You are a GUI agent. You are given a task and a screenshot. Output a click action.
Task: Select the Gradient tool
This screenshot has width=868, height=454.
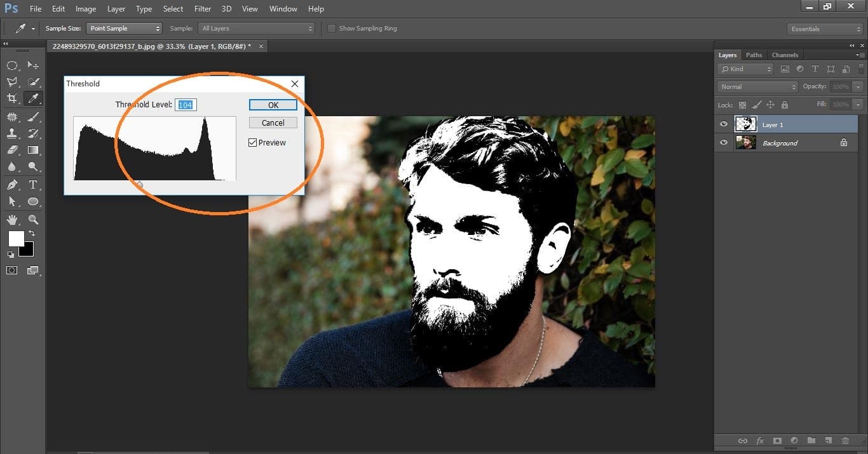click(33, 150)
